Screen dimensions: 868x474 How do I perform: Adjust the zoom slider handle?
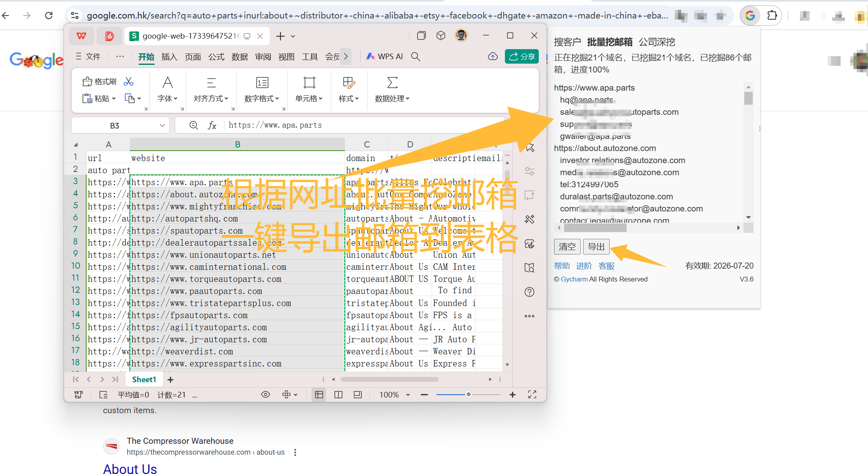pos(468,395)
